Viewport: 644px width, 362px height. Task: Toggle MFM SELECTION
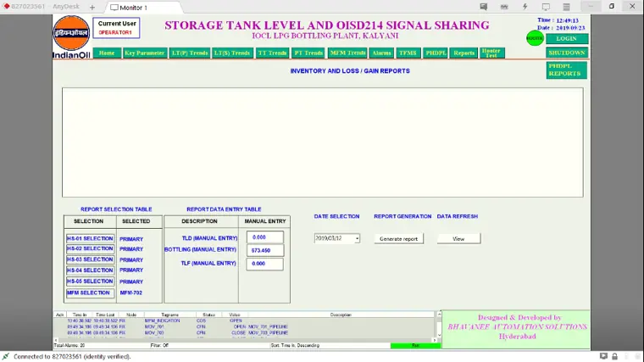pyautogui.click(x=90, y=293)
